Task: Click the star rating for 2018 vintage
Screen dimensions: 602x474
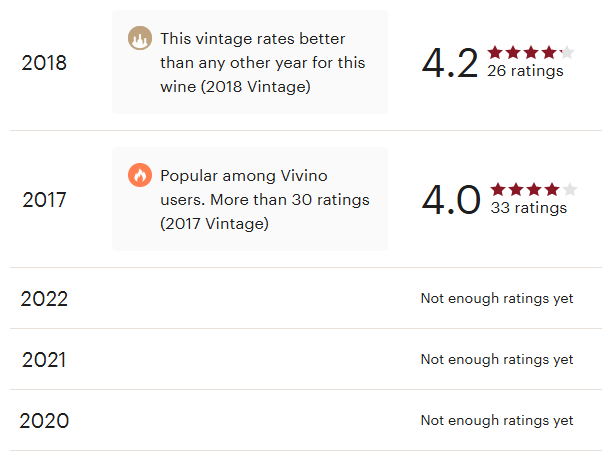Action: tap(530, 53)
